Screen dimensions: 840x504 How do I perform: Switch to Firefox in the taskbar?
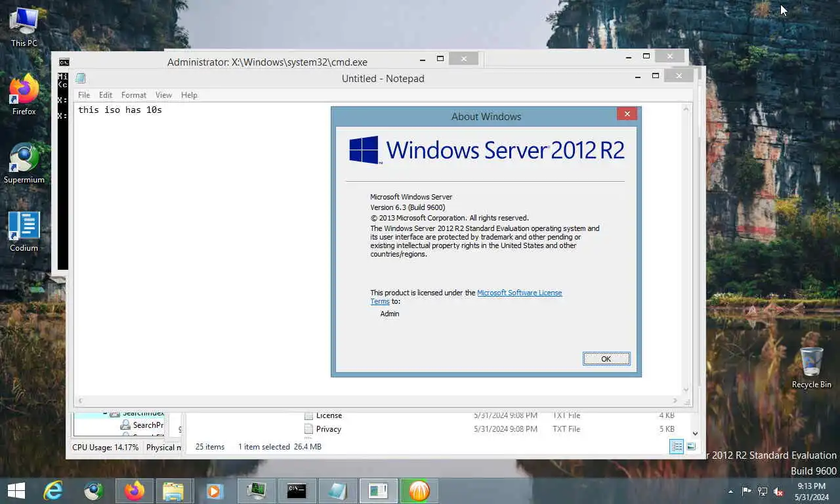click(135, 491)
